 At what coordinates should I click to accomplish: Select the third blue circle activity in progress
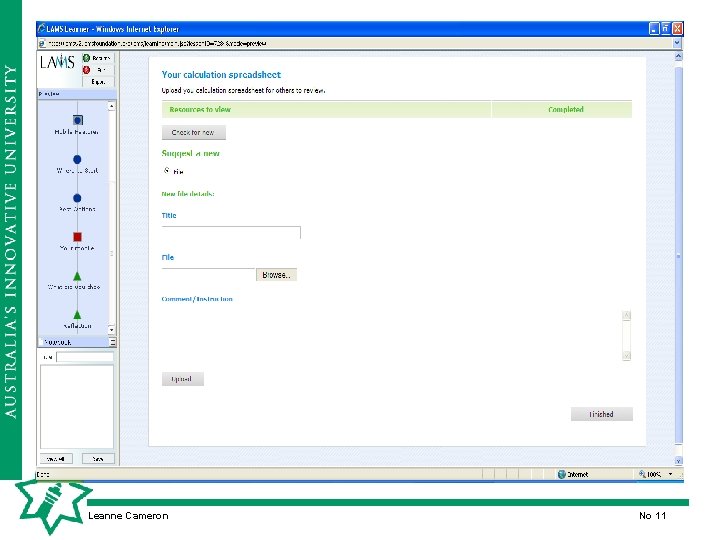point(77,198)
